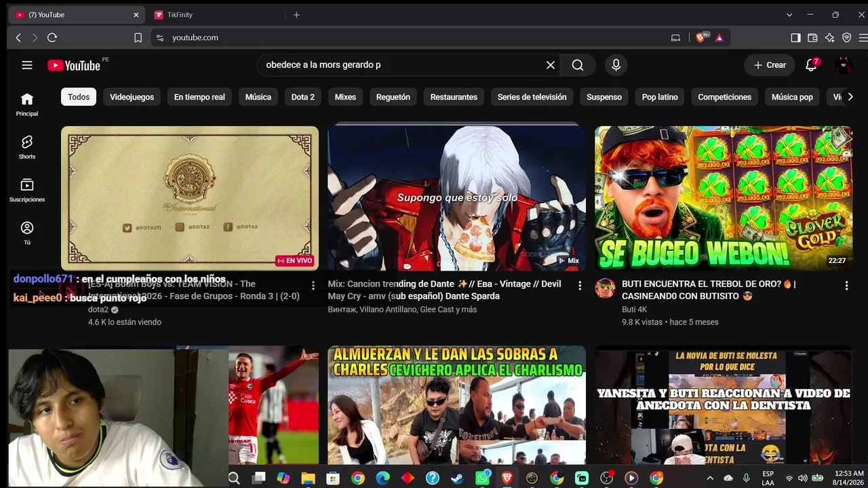
Task: Show more filter chips with right arrow
Action: (x=850, y=97)
